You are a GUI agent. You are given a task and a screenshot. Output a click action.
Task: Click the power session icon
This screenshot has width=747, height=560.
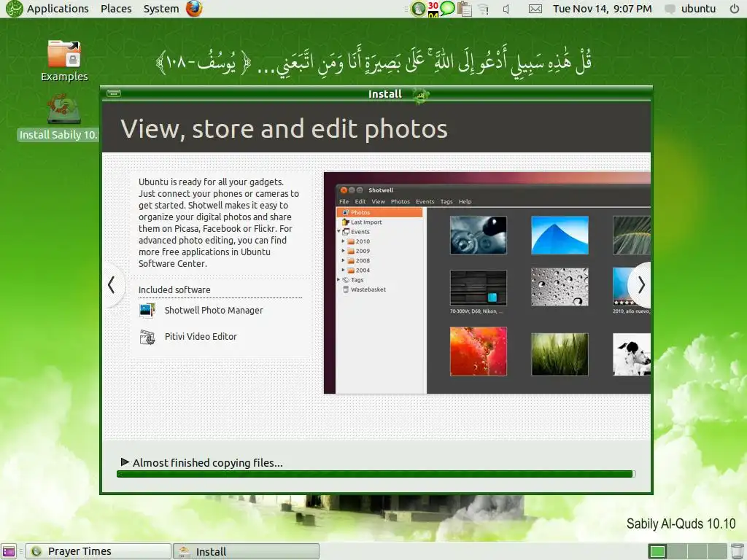734,9
